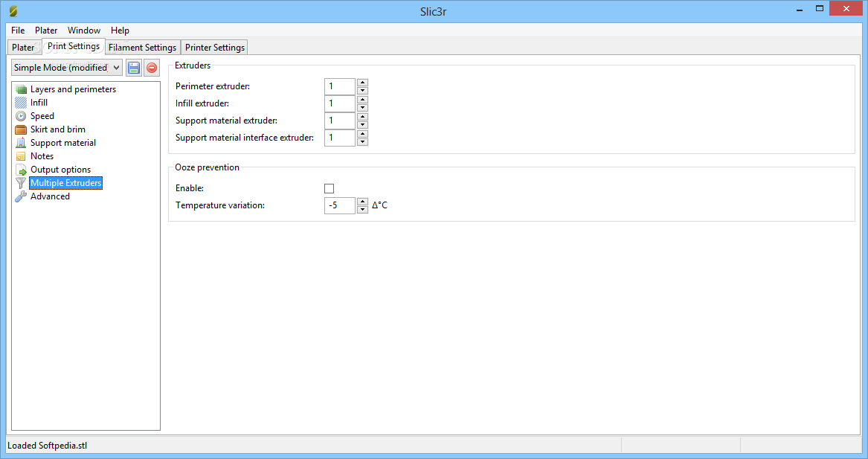Delete preset using red minus icon
This screenshot has height=459, width=868.
click(152, 68)
